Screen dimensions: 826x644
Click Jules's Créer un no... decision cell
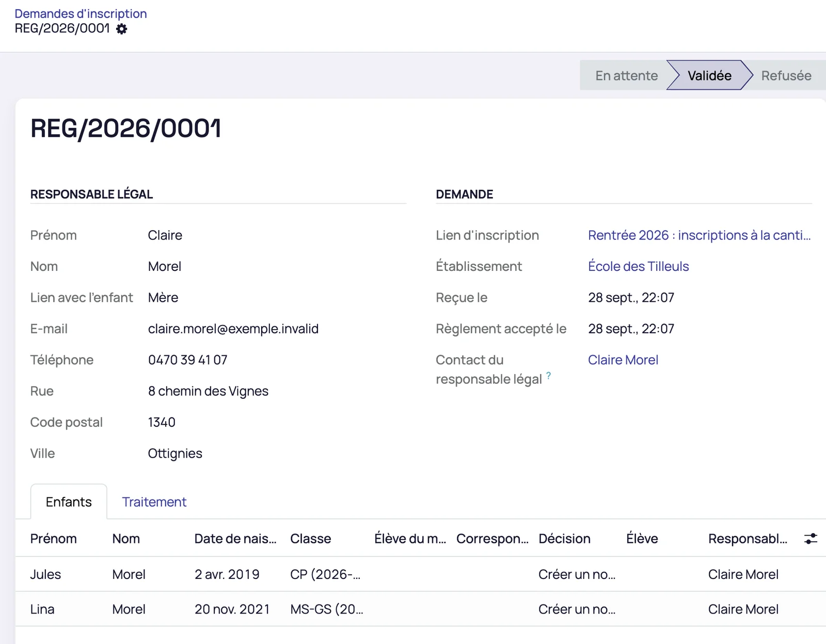577,574
